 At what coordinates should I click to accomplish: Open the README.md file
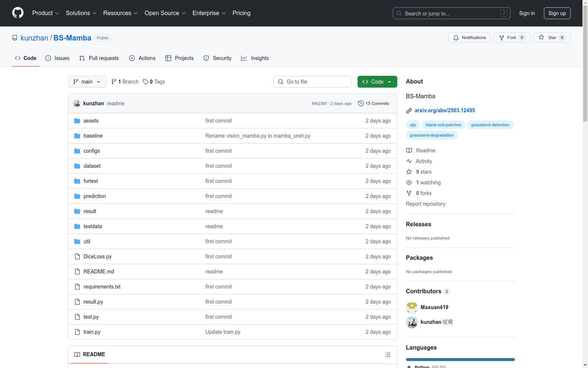pos(99,272)
